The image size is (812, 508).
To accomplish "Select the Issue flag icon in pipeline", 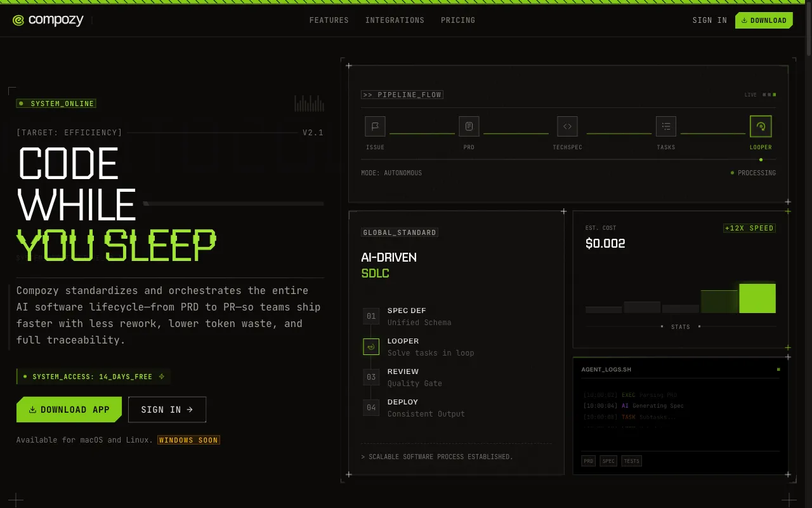I will [x=375, y=126].
